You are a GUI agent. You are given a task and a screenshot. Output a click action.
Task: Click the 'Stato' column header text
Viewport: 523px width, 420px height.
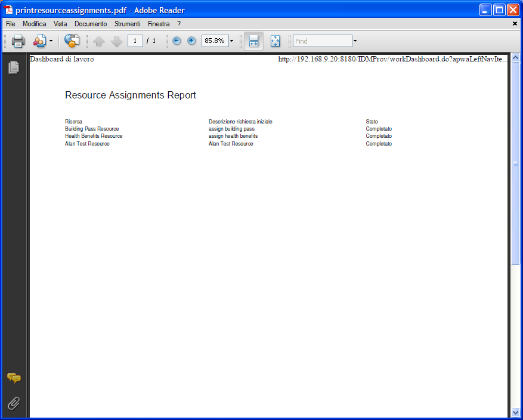(372, 122)
